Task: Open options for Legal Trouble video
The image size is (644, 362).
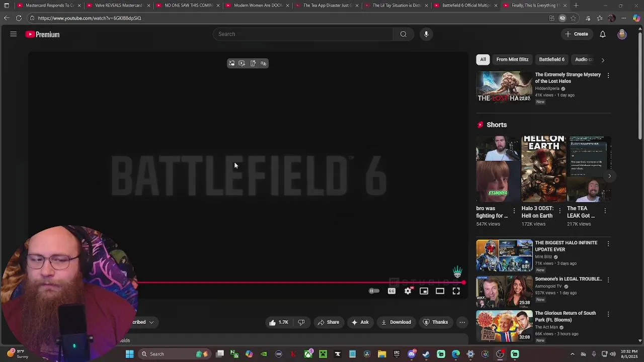Action: [608, 280]
